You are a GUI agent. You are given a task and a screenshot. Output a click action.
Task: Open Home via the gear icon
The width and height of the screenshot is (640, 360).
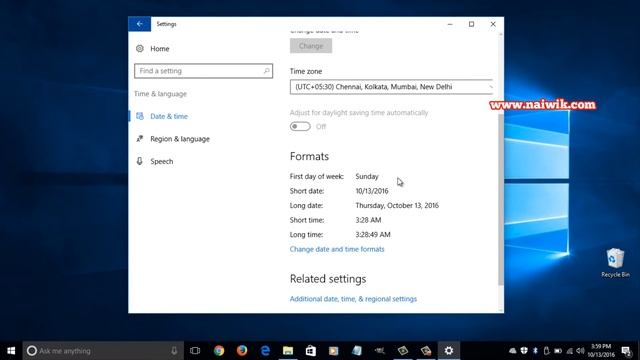pyautogui.click(x=140, y=49)
